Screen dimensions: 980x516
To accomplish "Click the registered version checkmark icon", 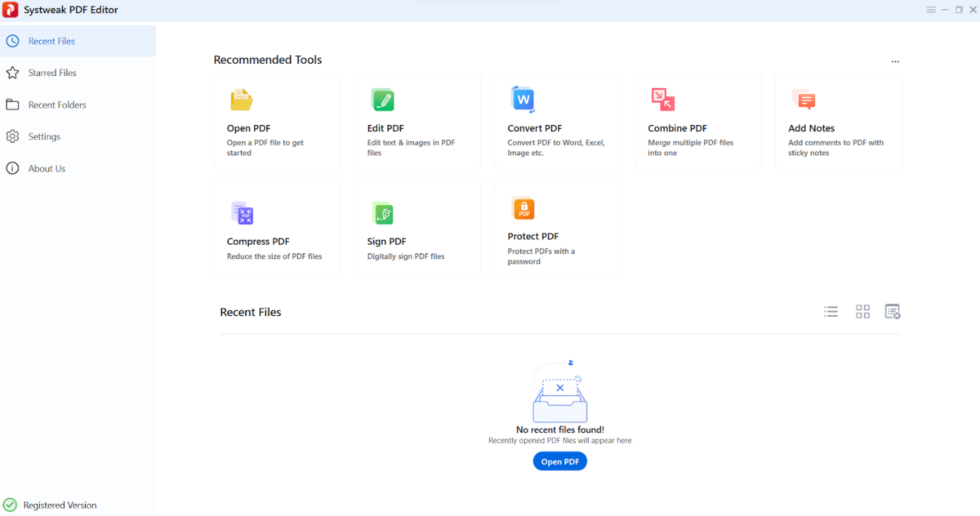I will pyautogui.click(x=10, y=505).
